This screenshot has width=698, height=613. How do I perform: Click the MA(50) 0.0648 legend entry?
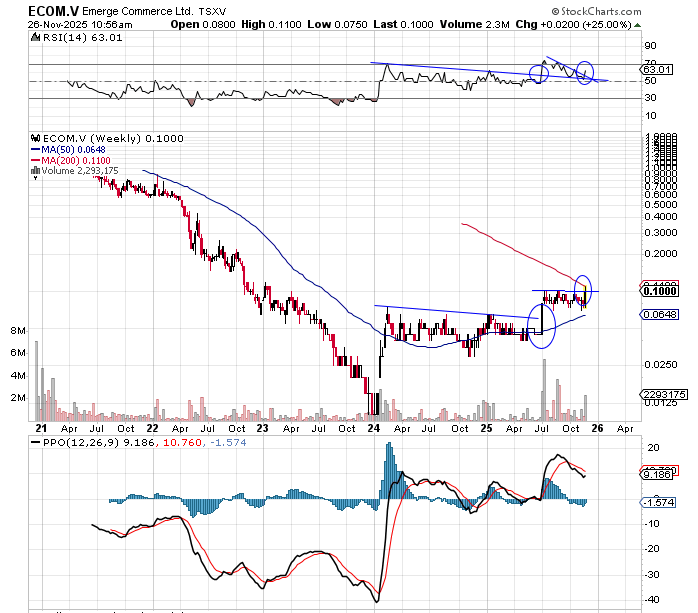click(x=69, y=150)
